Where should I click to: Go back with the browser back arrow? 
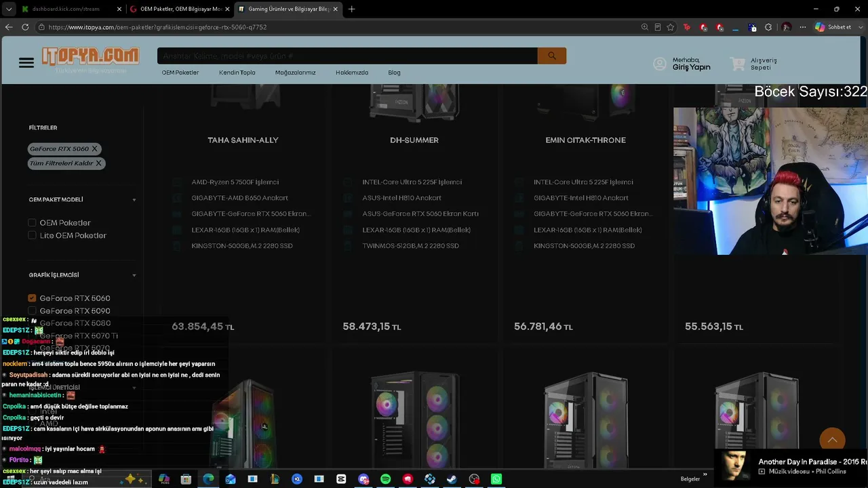9,27
